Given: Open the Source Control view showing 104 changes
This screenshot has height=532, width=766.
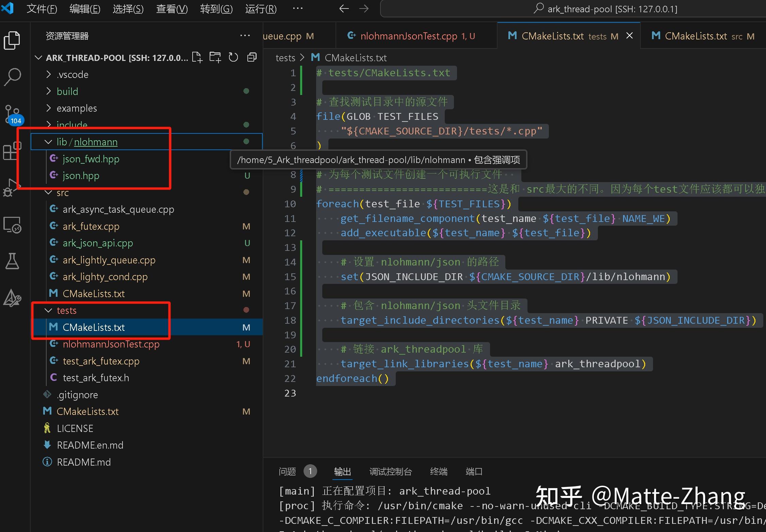Looking at the screenshot, I should [x=12, y=114].
